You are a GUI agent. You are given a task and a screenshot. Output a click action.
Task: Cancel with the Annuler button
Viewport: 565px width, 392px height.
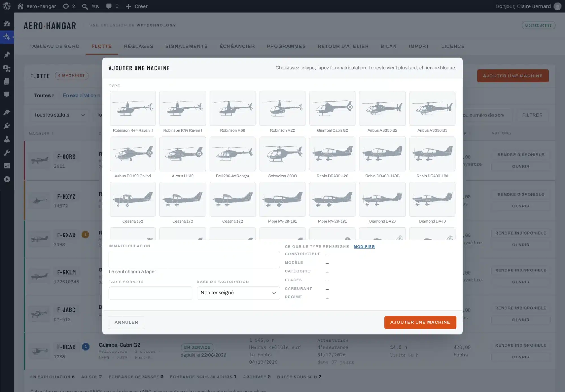126,322
